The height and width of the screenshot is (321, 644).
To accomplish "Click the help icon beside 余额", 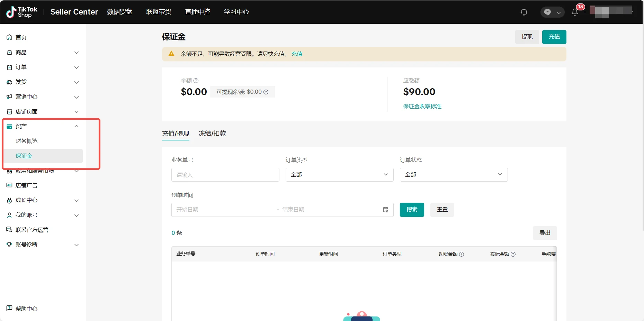I will coord(196,81).
